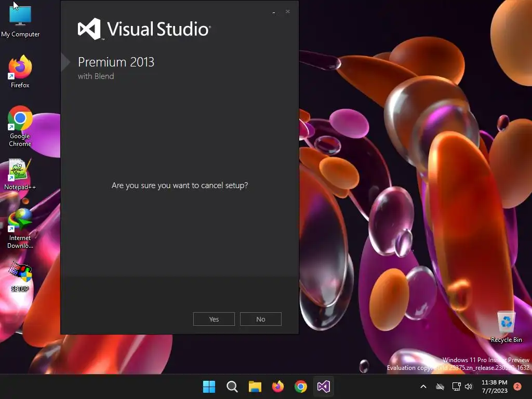Click No to continue setup
The height and width of the screenshot is (399, 532).
click(x=261, y=319)
